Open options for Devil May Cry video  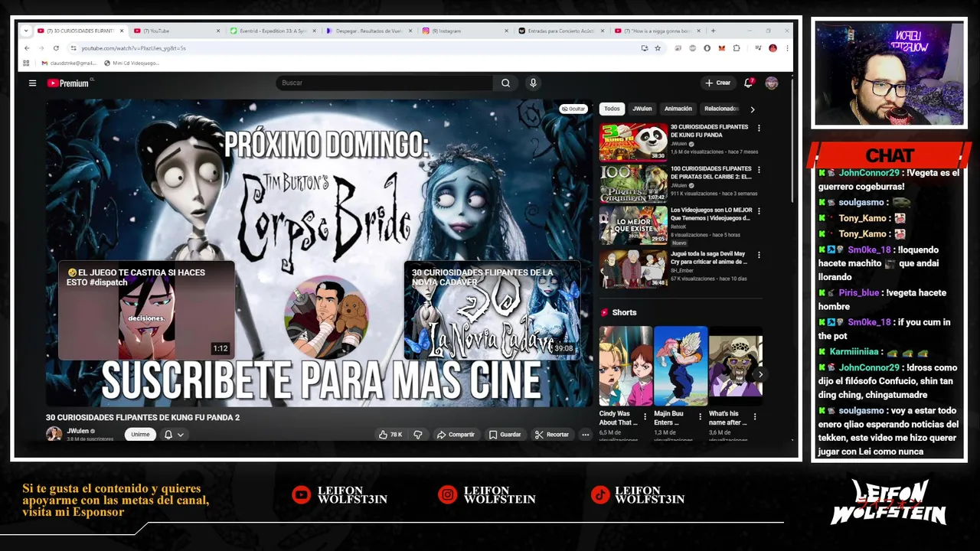[x=759, y=255]
